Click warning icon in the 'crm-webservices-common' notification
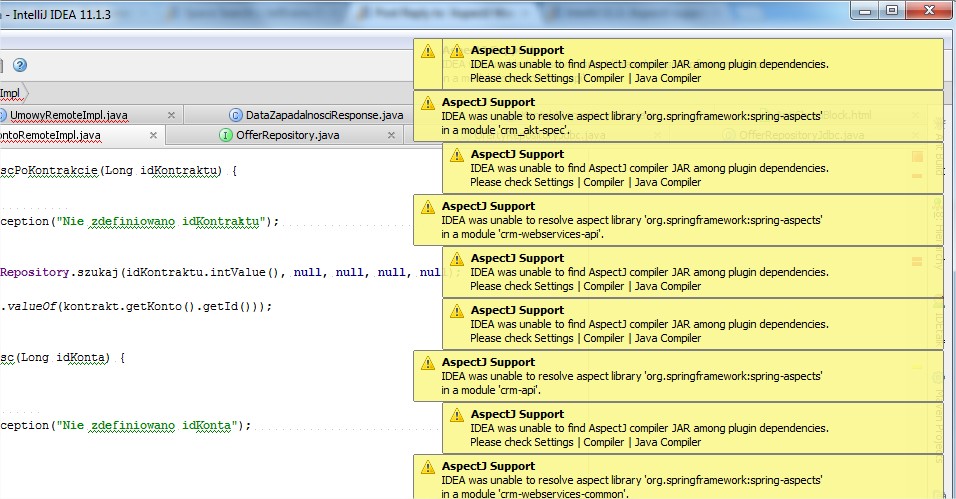The image size is (956, 499). coord(428,467)
